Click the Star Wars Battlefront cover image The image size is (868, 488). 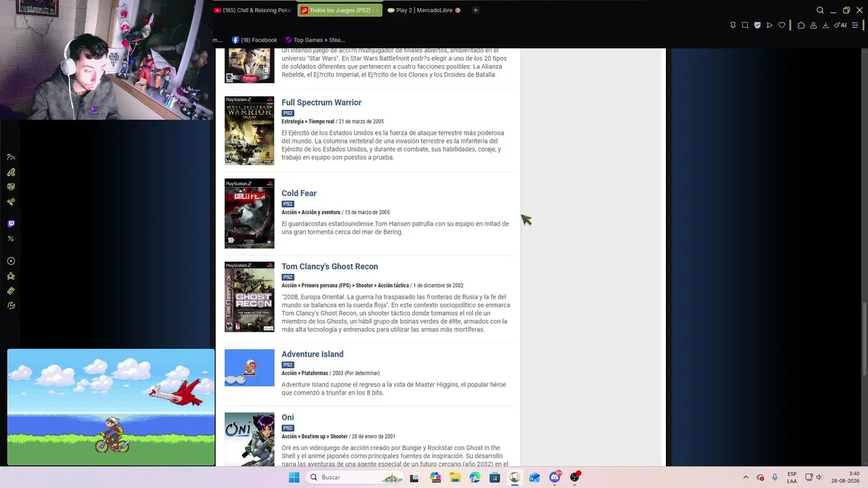[x=250, y=66]
